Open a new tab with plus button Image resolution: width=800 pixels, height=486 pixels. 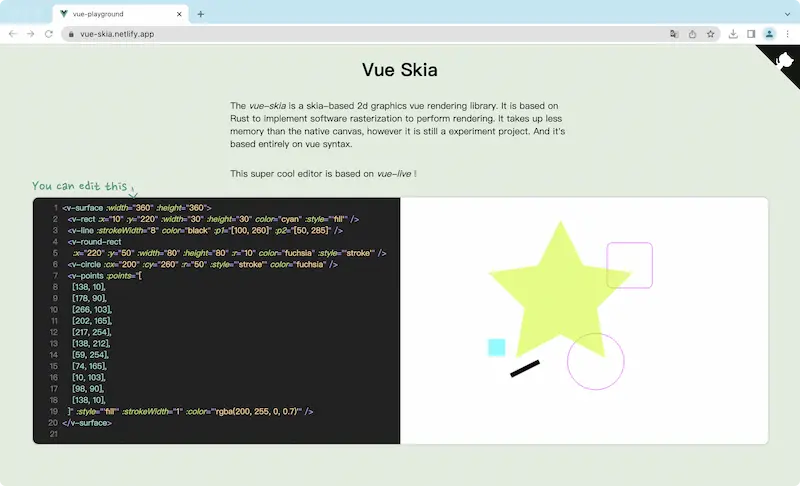click(x=201, y=14)
